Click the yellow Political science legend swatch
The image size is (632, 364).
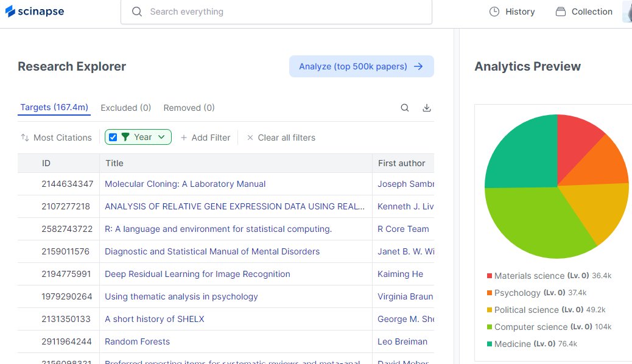pos(490,310)
